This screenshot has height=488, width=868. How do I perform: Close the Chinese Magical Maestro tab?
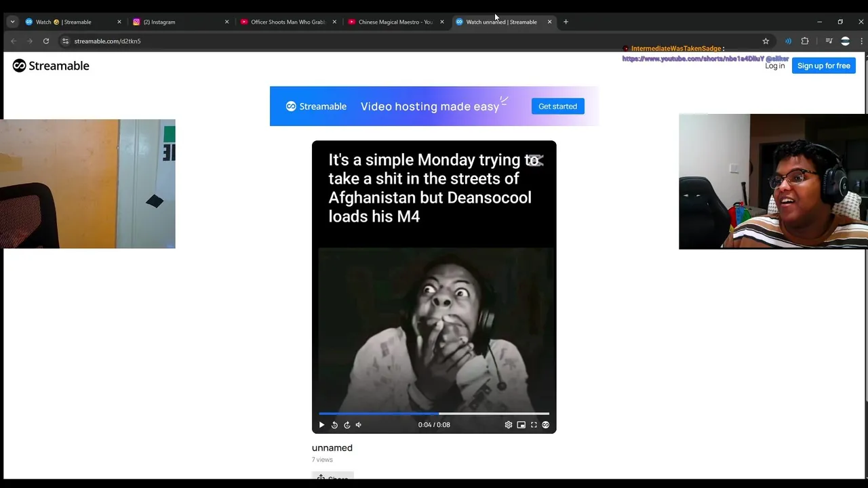(441, 22)
